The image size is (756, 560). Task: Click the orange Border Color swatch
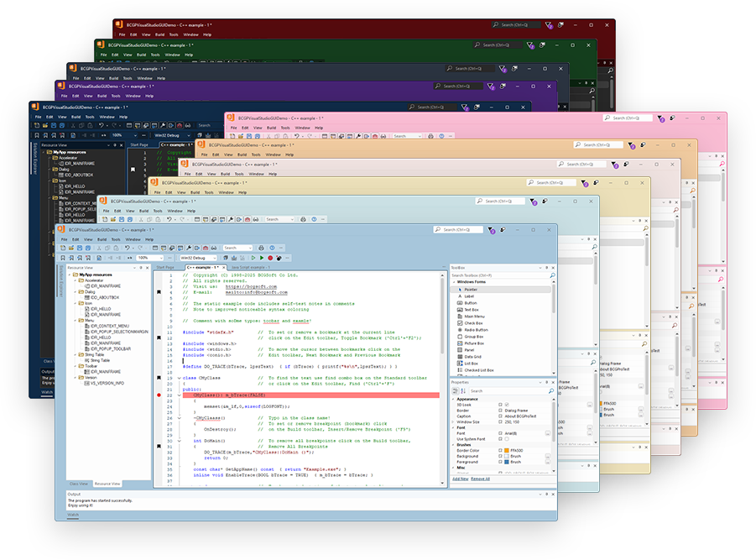[506, 451]
